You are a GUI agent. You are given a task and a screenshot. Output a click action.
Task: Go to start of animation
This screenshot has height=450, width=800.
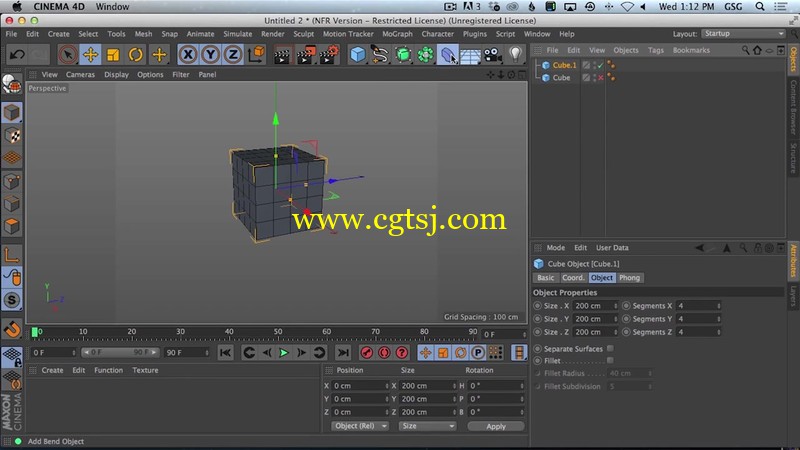tap(225, 353)
